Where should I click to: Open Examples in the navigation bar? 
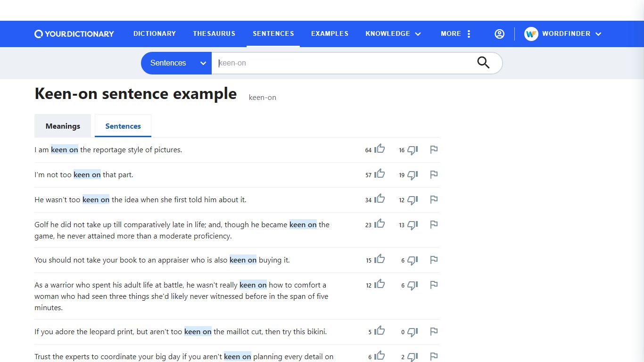(330, 34)
